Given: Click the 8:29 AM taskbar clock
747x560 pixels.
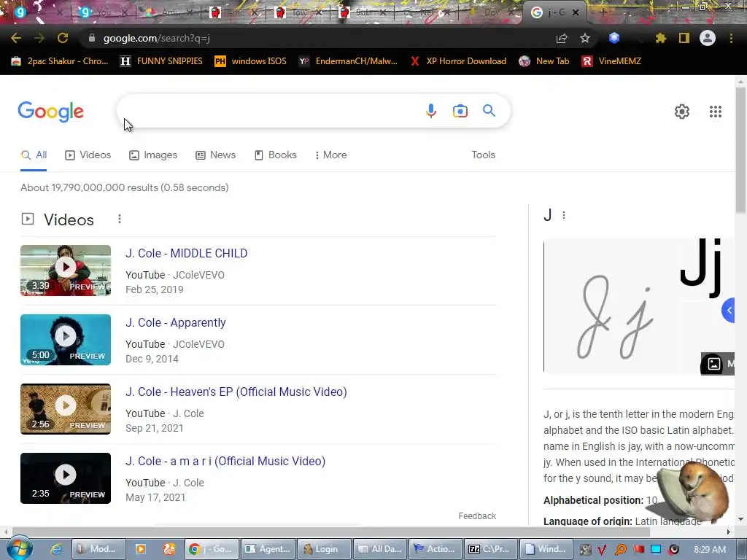Looking at the screenshot, I should [710, 550].
